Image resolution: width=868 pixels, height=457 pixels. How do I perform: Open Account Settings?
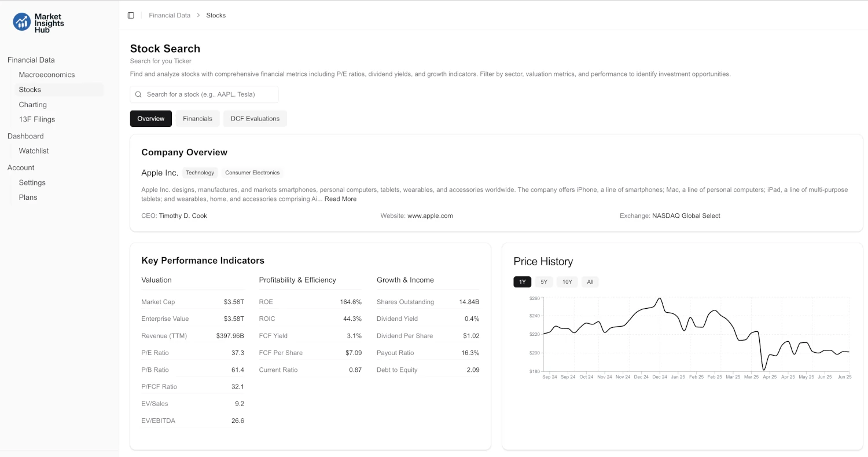[x=32, y=182]
